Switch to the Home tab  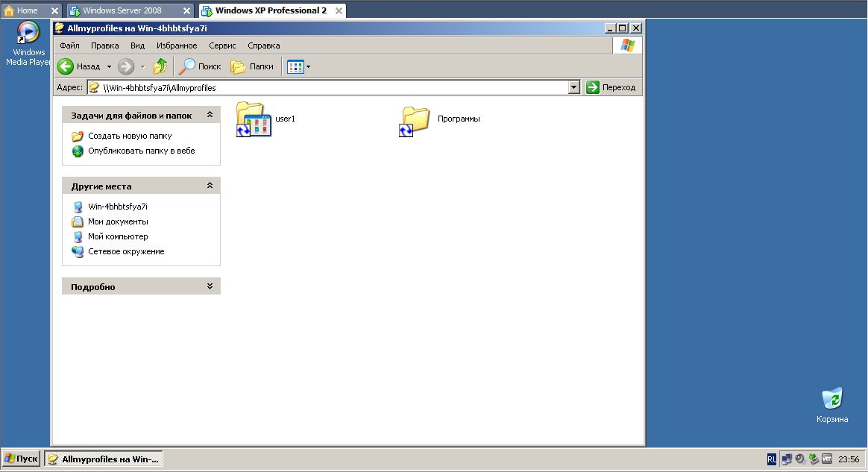(26, 10)
